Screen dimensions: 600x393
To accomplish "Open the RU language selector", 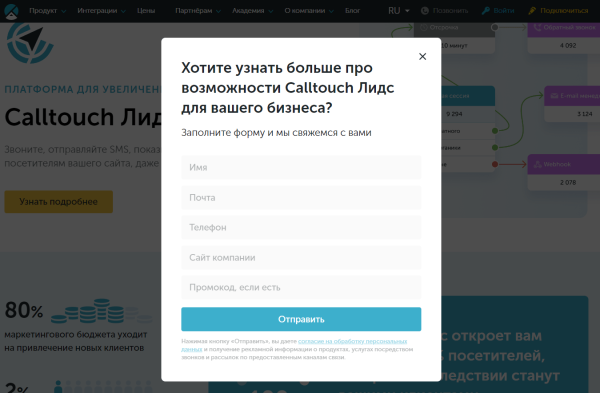I will point(399,11).
